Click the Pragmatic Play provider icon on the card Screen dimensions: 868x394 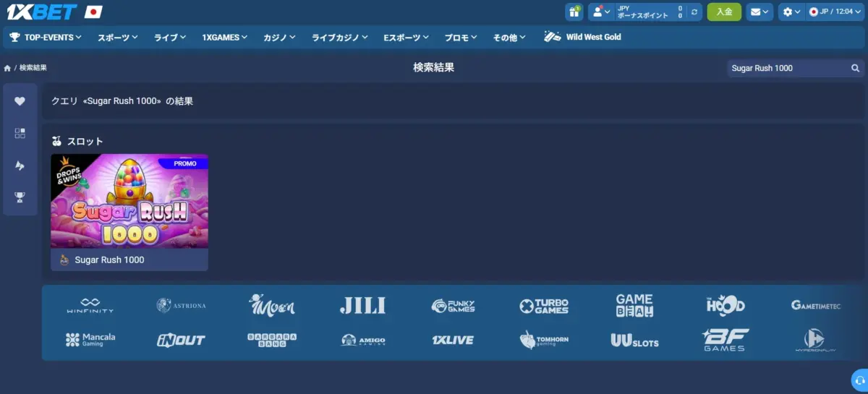click(x=64, y=260)
